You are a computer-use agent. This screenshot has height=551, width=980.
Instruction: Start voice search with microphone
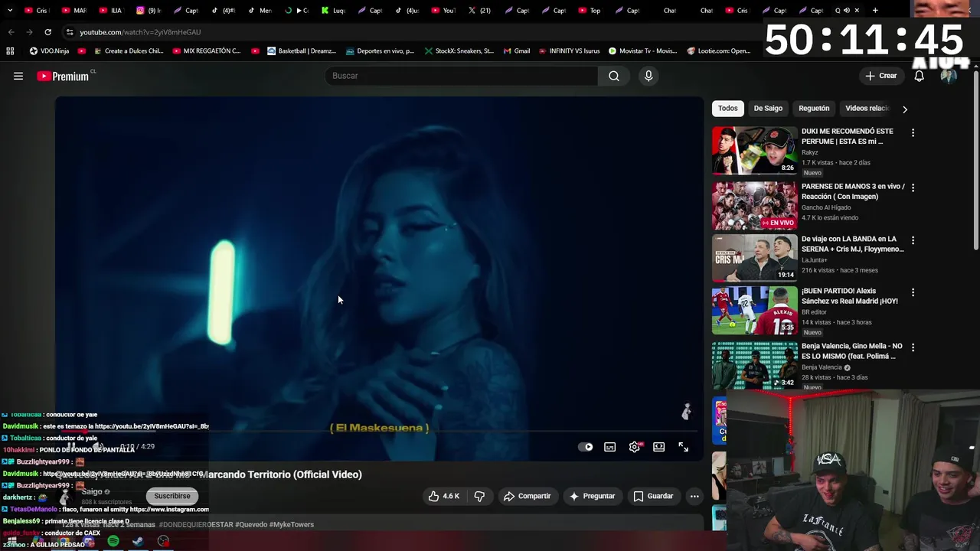[x=648, y=76]
